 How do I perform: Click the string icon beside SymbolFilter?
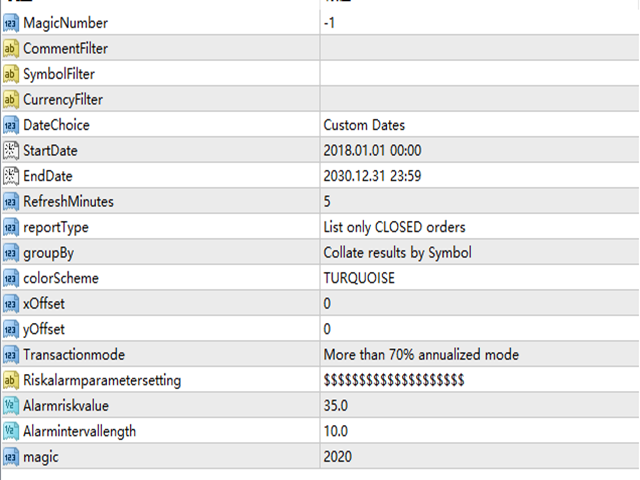point(11,74)
